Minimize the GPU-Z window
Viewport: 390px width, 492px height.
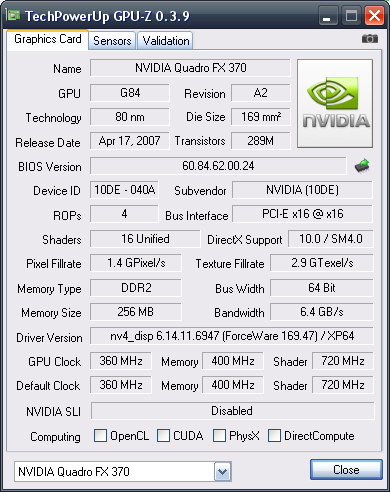coord(327,16)
